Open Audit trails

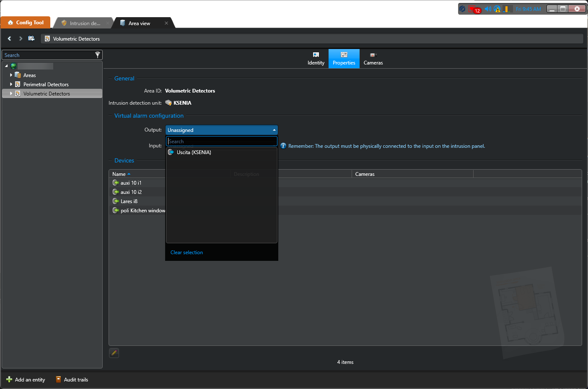pos(72,380)
